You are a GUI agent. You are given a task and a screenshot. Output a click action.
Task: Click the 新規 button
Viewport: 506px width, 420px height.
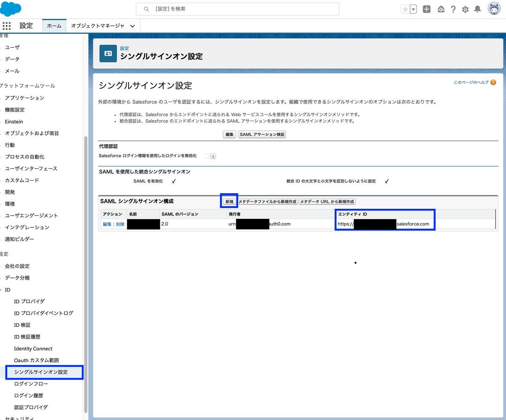pyautogui.click(x=229, y=202)
